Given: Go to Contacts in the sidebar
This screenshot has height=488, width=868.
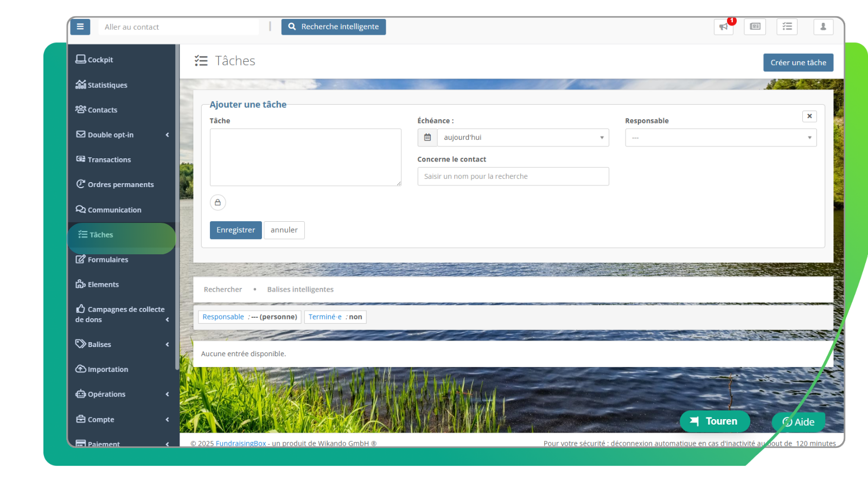Looking at the screenshot, I should coord(102,110).
